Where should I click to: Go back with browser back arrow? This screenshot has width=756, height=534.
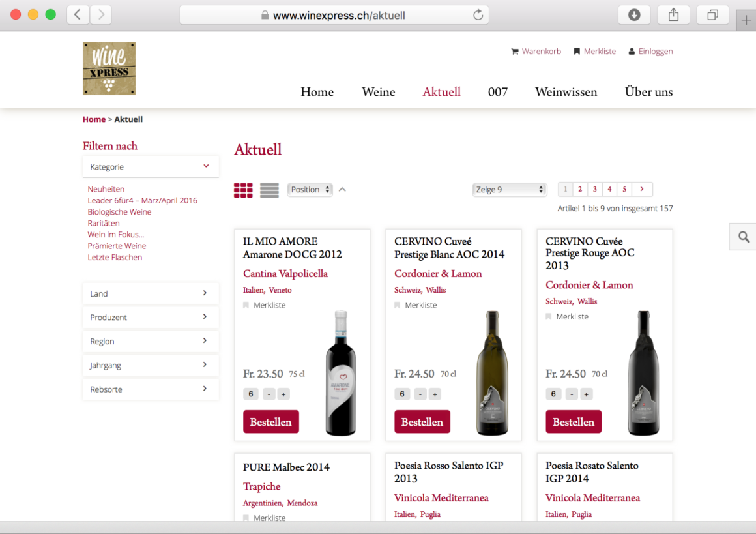tap(77, 15)
